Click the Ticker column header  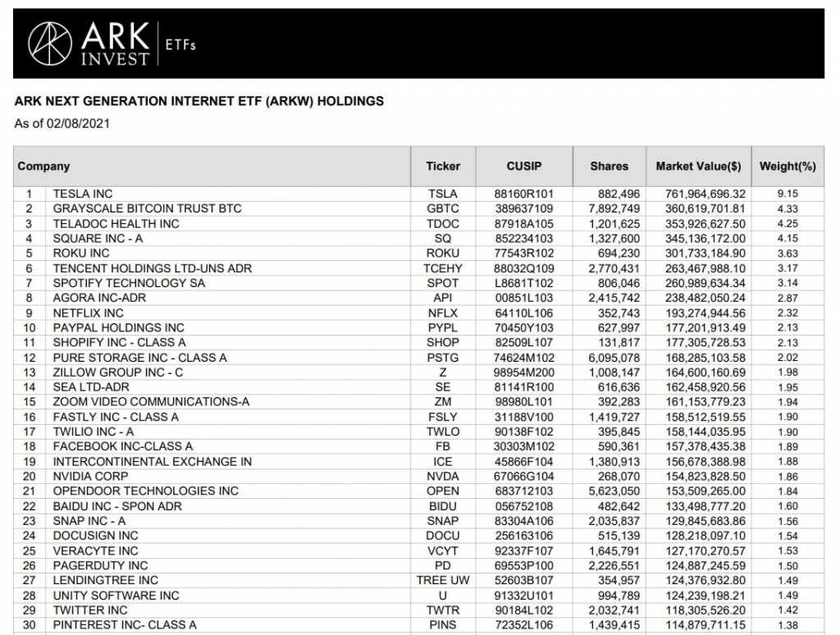coord(443,166)
